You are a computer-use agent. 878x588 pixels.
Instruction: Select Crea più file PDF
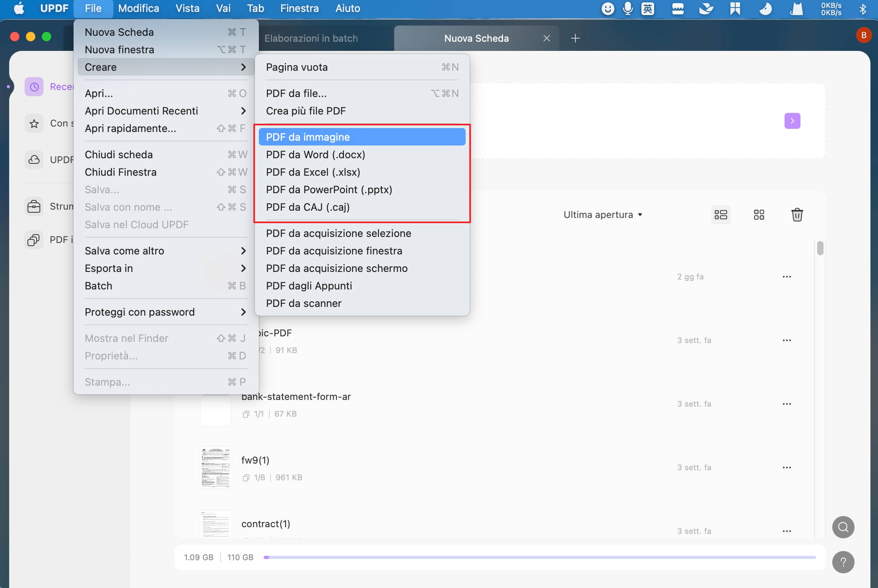click(x=362, y=111)
